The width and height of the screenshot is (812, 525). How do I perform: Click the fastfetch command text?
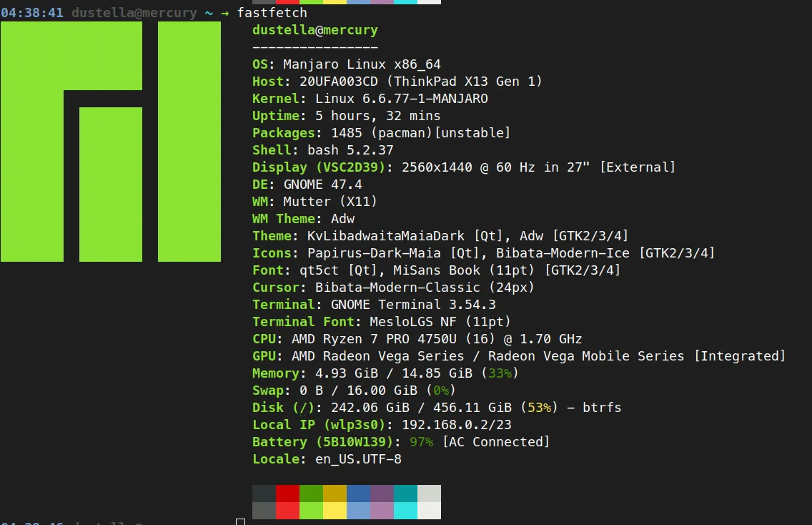point(272,13)
